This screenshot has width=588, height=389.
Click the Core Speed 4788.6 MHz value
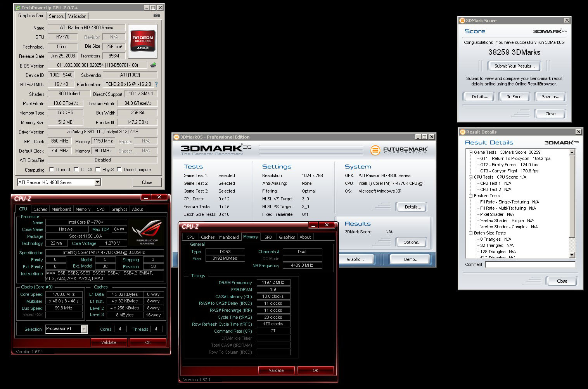(x=64, y=294)
